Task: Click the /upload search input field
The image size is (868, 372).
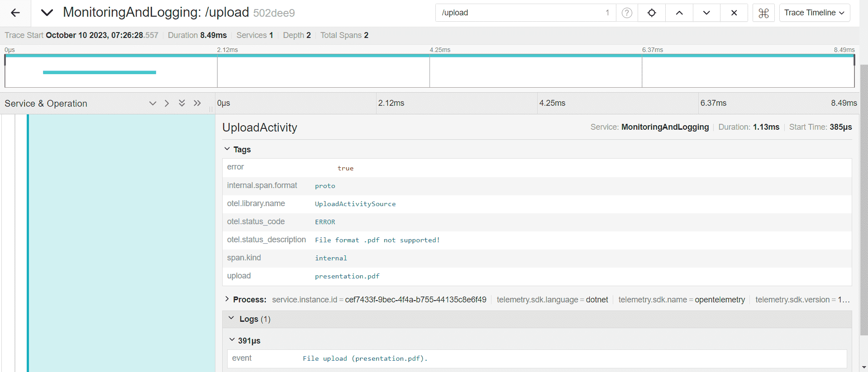Action: pos(520,13)
